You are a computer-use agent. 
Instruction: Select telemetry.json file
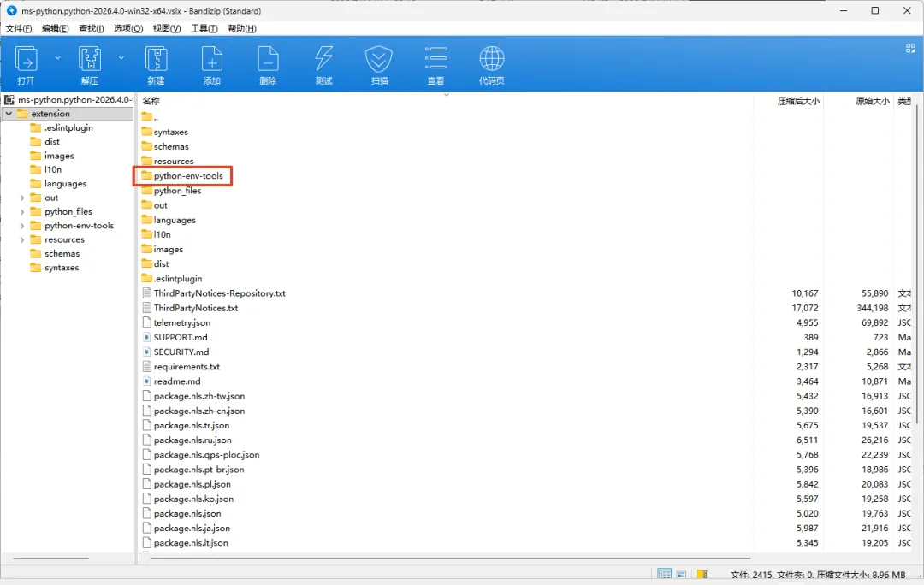[177, 322]
